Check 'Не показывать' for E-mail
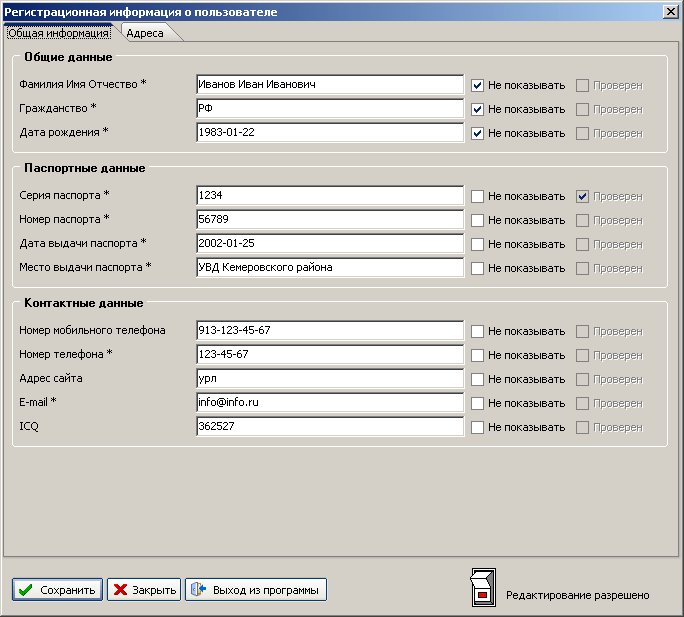 (x=478, y=403)
